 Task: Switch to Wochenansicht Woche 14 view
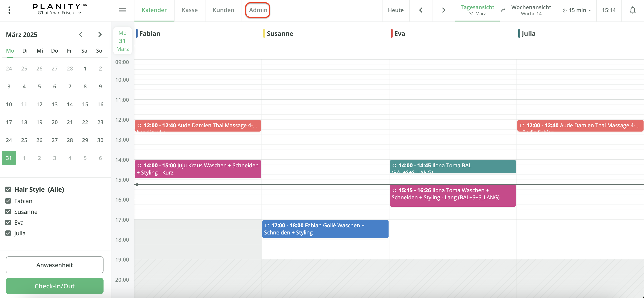point(531,10)
